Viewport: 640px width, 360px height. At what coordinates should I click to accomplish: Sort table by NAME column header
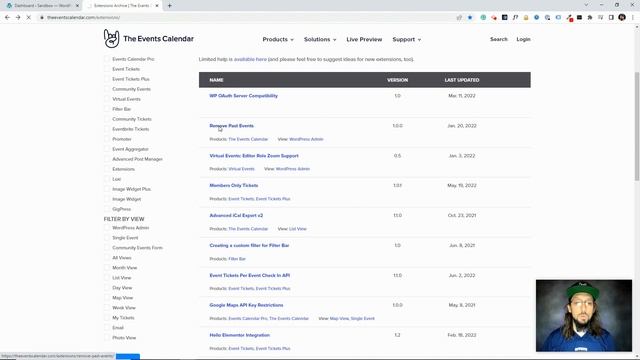216,80
